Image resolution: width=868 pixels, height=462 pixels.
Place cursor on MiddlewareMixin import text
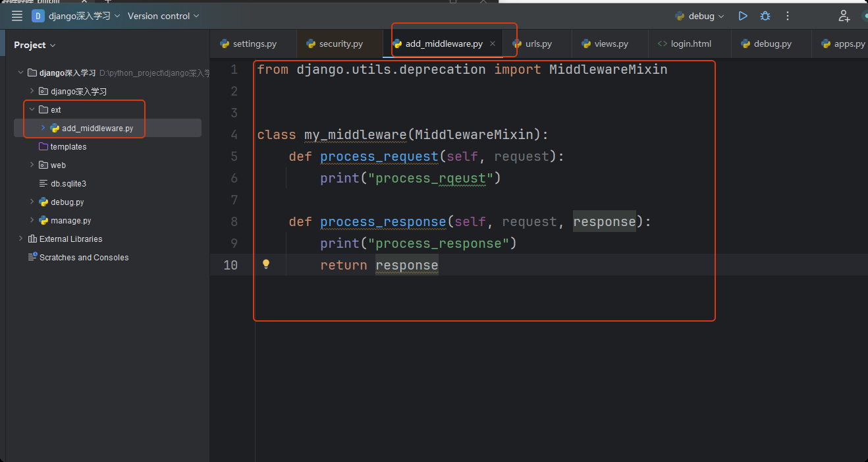pyautogui.click(x=609, y=69)
